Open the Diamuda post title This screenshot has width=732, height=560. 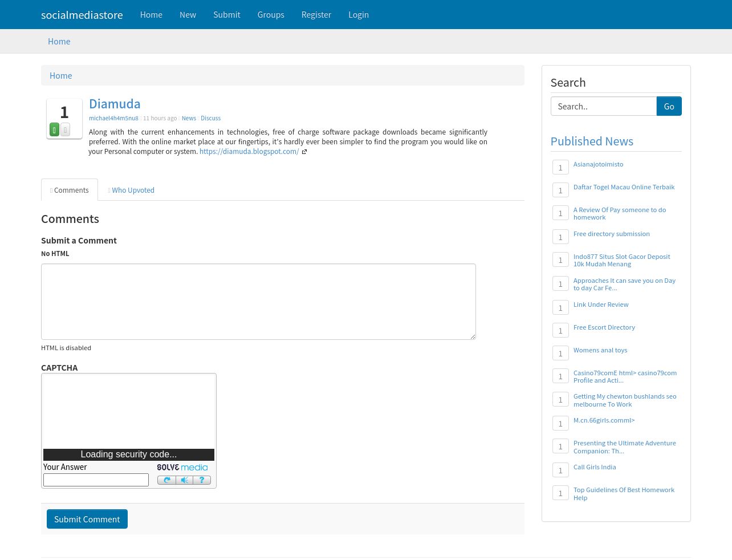pos(115,104)
